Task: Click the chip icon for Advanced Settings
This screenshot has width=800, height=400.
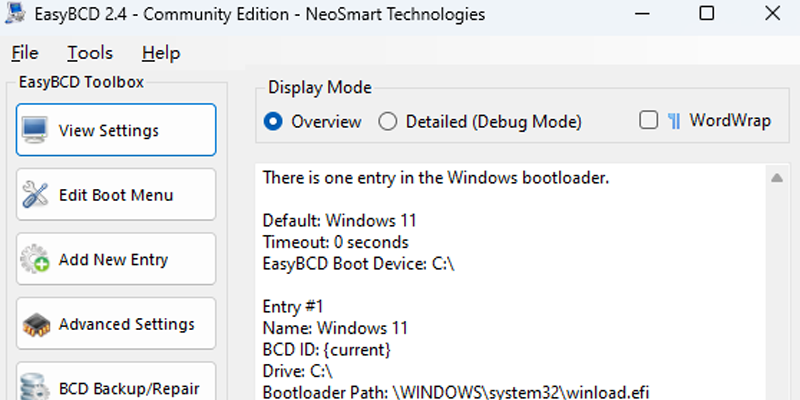Action: tap(36, 324)
